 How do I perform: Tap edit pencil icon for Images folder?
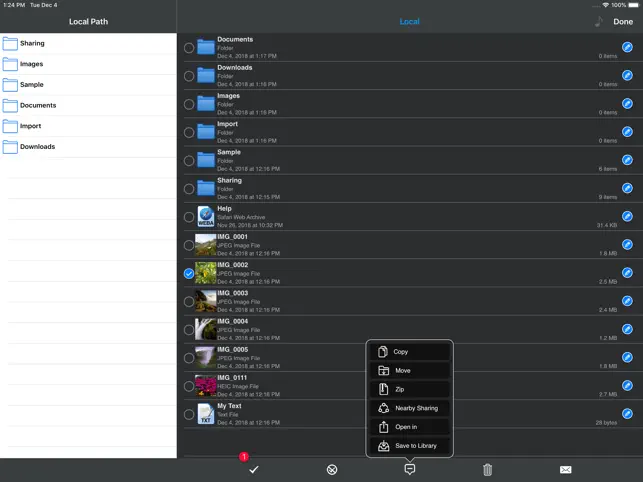pyautogui.click(x=627, y=103)
